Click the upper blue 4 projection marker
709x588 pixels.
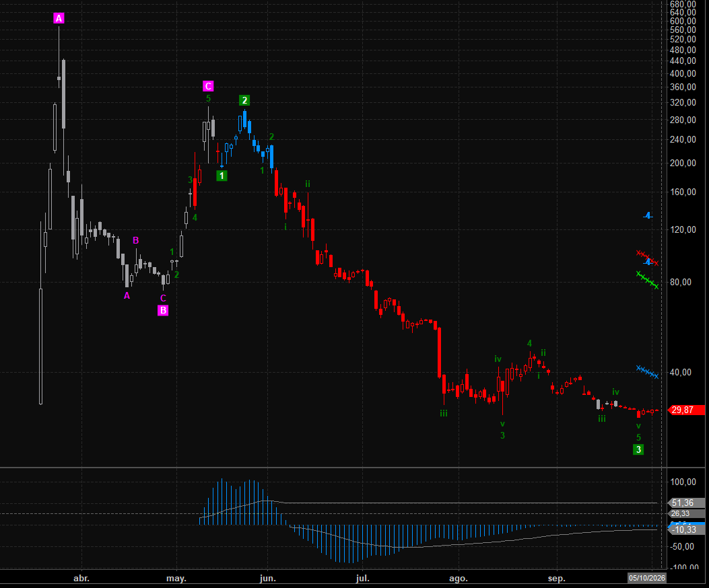648,215
